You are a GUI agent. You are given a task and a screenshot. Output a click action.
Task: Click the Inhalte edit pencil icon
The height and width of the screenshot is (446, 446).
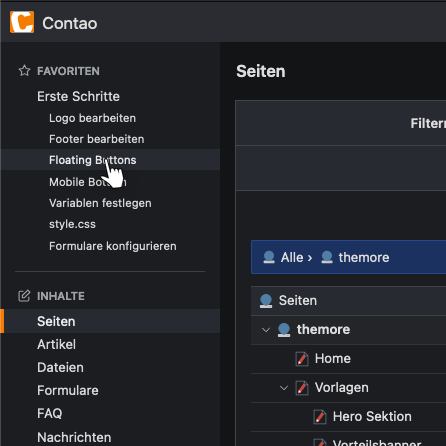click(x=24, y=296)
